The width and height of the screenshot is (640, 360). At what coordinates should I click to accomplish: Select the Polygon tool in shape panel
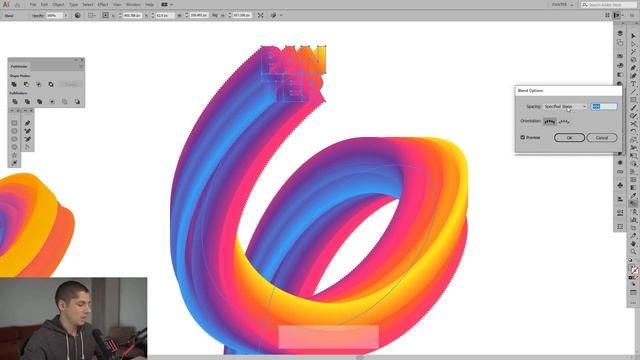coord(14,147)
